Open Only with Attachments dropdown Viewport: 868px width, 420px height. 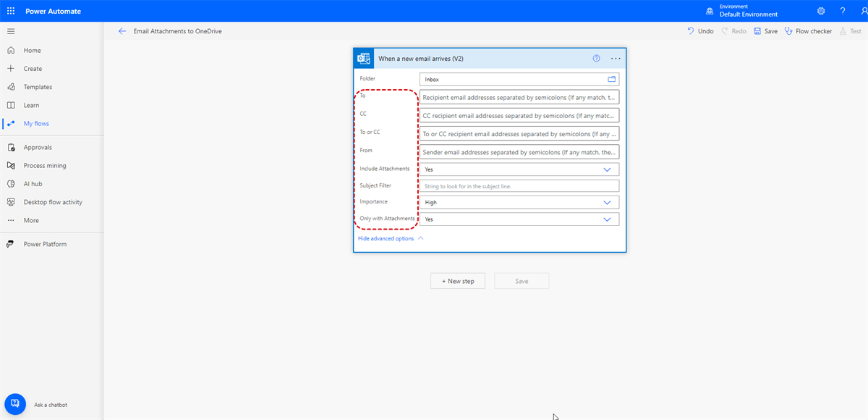[519, 219]
